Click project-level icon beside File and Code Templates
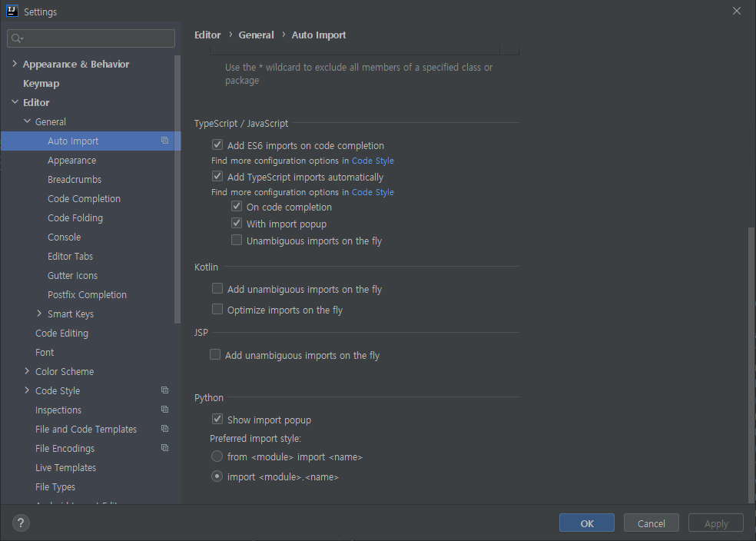This screenshot has height=541, width=756. 165,429
